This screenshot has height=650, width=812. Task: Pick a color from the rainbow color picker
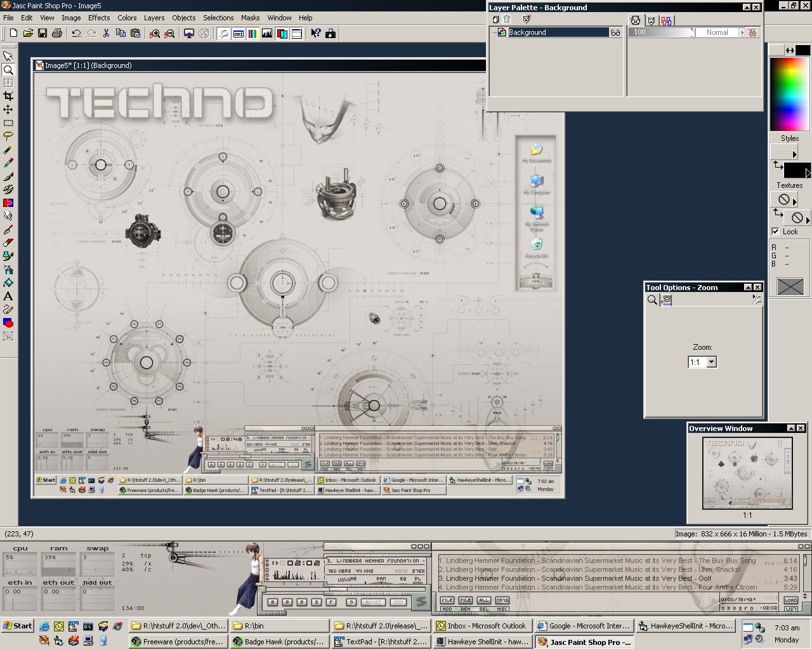(x=789, y=94)
